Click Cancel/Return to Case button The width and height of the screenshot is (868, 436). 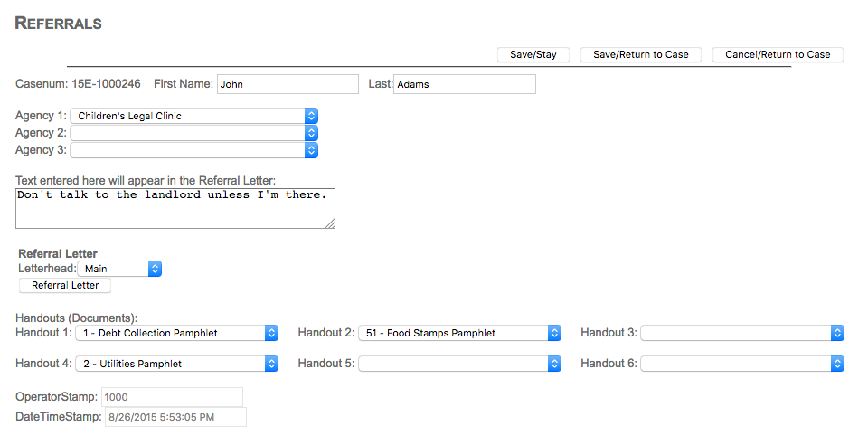(x=778, y=54)
